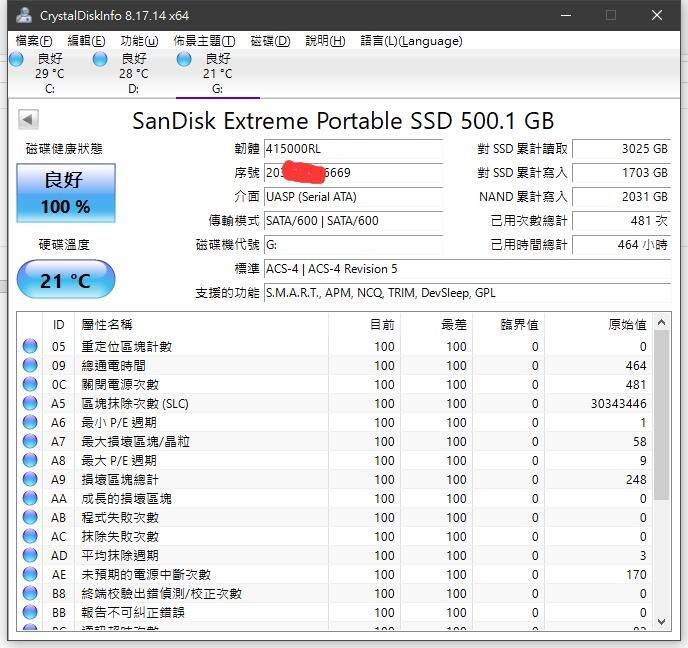Close the CrystalDiskInfo window

[657, 15]
